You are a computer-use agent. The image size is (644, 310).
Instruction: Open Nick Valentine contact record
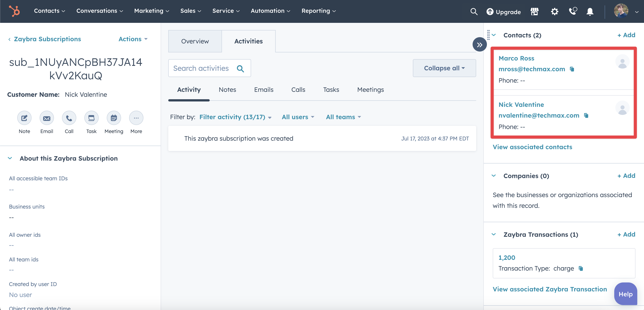pos(521,105)
